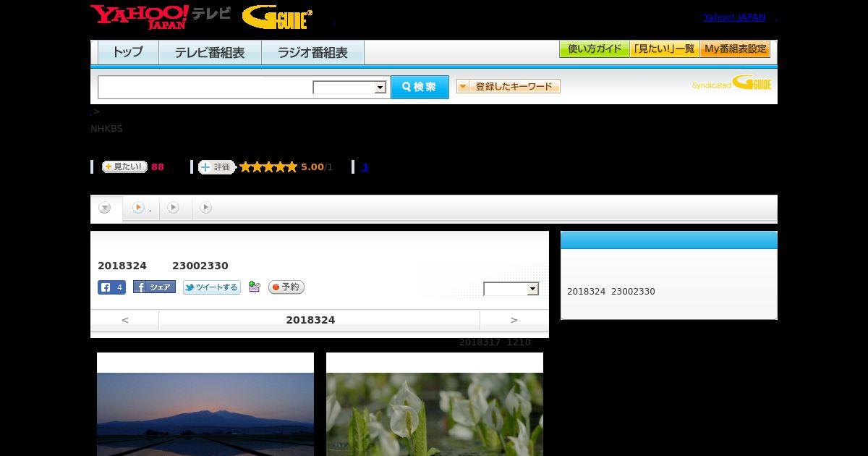Click the 検索 search button
868x456 pixels.
[420, 87]
